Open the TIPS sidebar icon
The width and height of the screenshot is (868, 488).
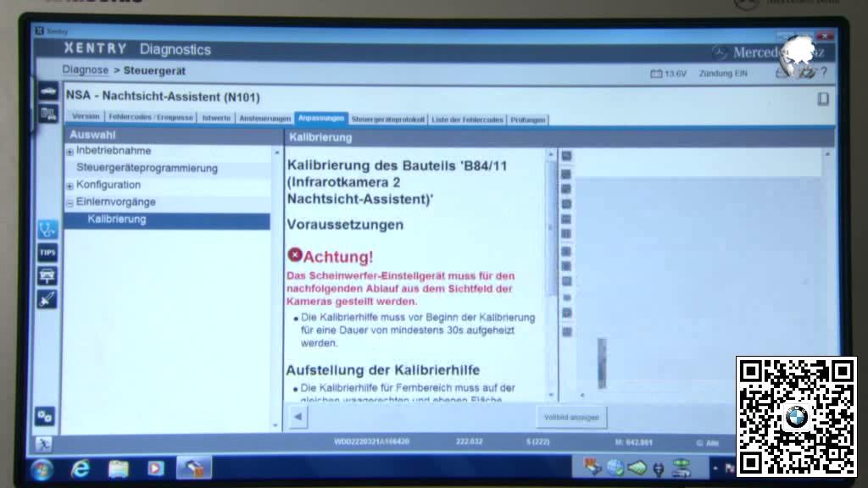(47, 252)
